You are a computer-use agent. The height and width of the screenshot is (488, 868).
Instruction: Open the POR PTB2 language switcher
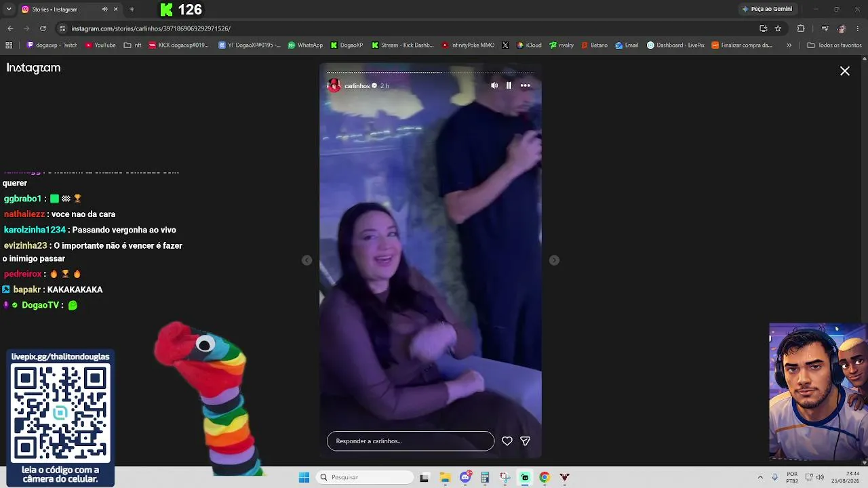792,477
